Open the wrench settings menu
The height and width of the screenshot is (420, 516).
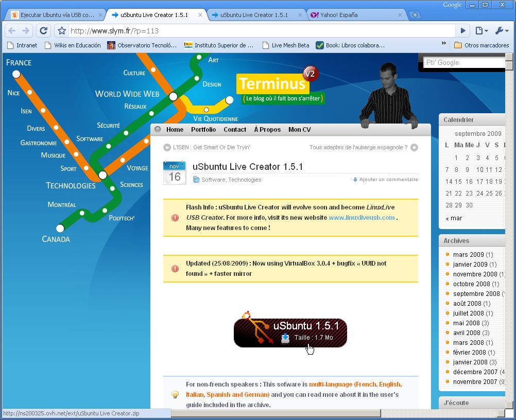pyautogui.click(x=502, y=31)
